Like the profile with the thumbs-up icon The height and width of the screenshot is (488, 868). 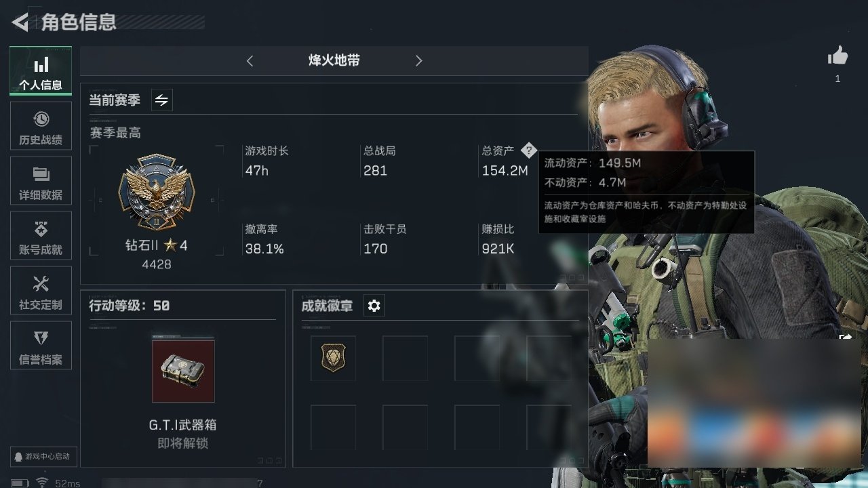tap(838, 56)
